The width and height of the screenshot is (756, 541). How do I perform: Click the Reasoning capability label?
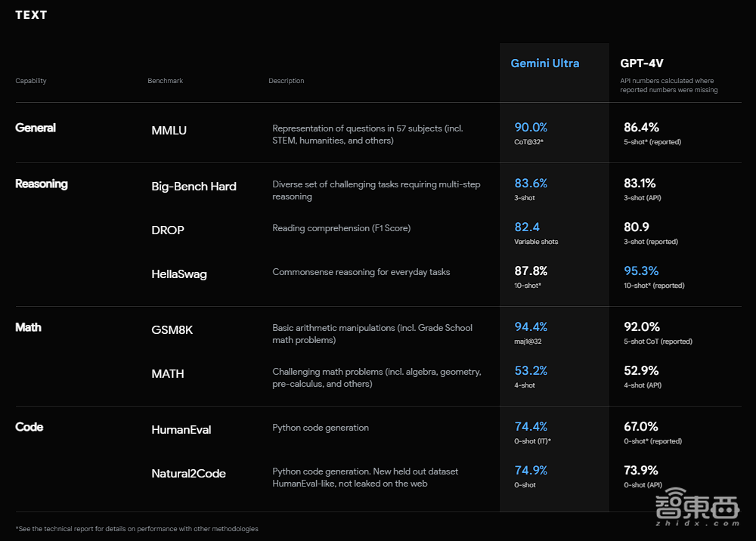(x=42, y=184)
